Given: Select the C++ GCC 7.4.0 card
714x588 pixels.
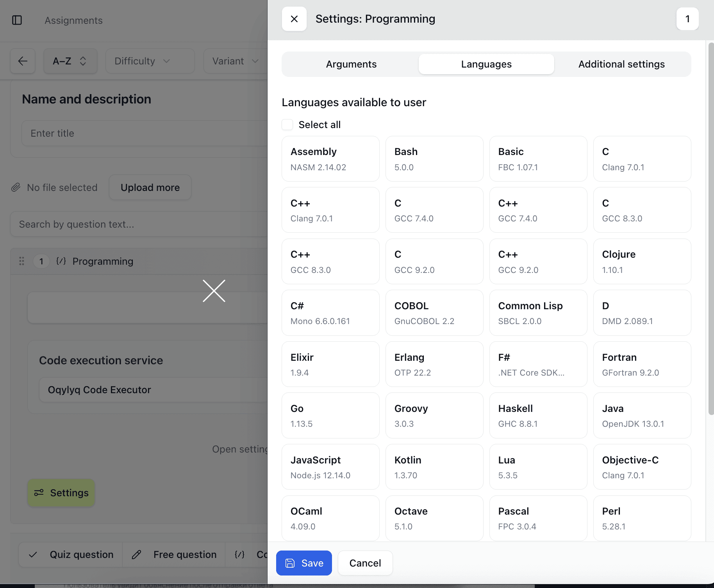Looking at the screenshot, I should coord(538,210).
